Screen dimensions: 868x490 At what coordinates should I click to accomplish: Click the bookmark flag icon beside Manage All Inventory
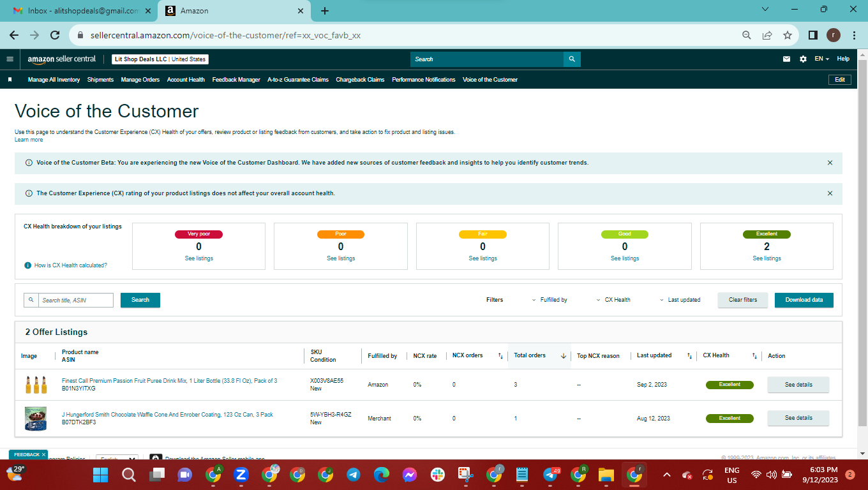point(10,80)
